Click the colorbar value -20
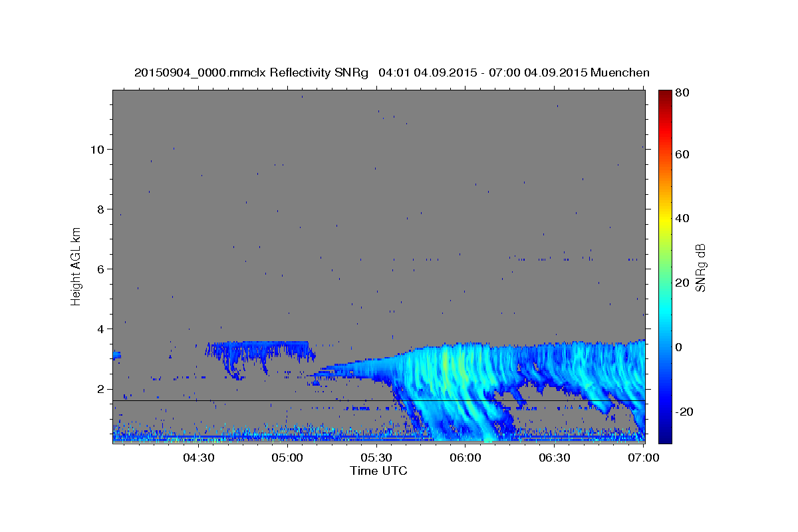Viewport: 798px width, 532px height. point(684,412)
